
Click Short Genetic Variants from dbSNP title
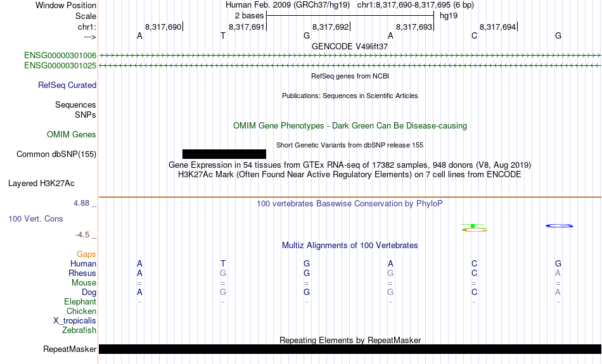tap(350, 145)
